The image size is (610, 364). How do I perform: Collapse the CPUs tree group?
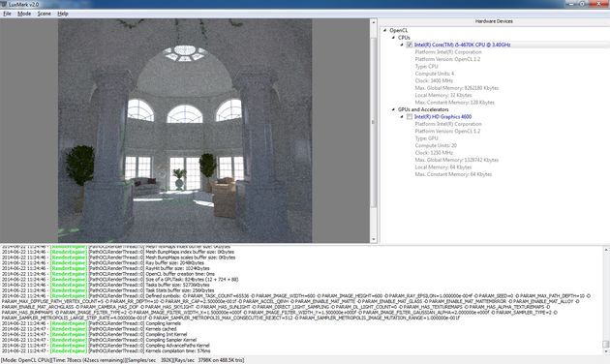point(393,38)
